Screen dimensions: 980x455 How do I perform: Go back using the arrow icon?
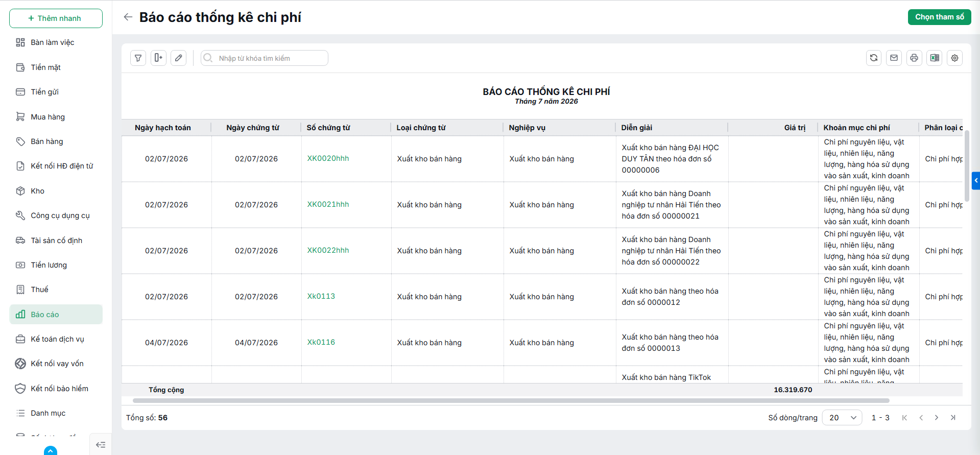(128, 17)
